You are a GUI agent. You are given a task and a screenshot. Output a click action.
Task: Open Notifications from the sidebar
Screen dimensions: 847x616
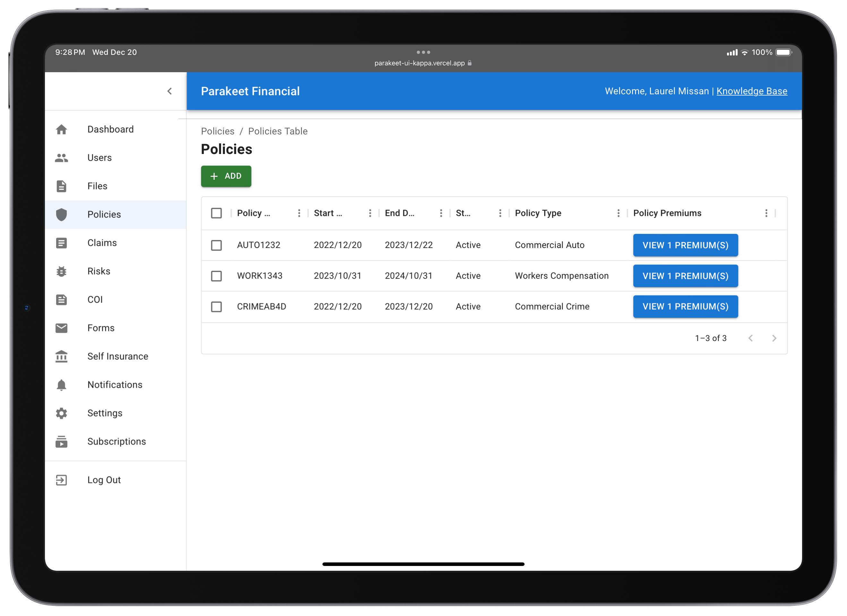pyautogui.click(x=116, y=385)
